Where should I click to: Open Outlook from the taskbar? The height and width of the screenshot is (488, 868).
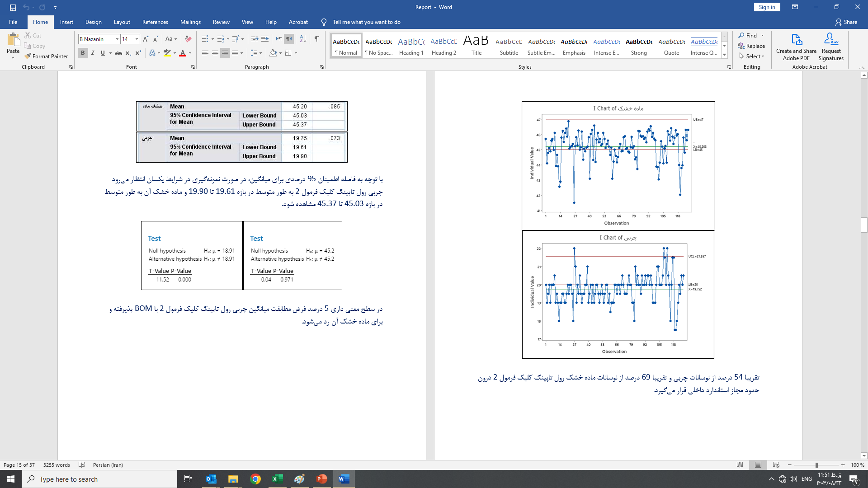(x=211, y=479)
